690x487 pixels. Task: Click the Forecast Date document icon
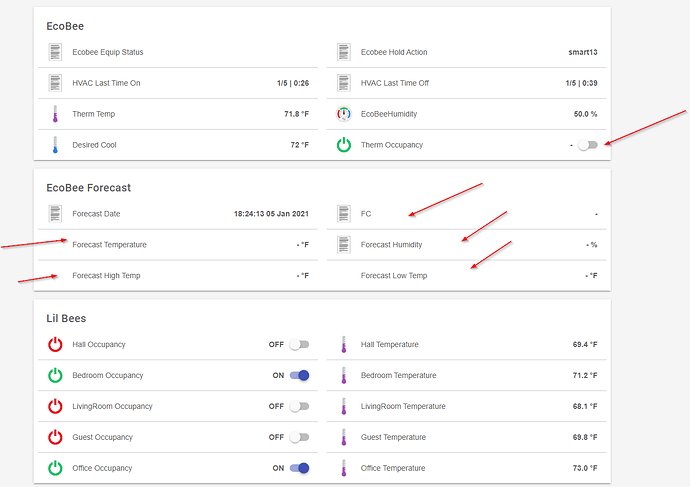point(55,214)
